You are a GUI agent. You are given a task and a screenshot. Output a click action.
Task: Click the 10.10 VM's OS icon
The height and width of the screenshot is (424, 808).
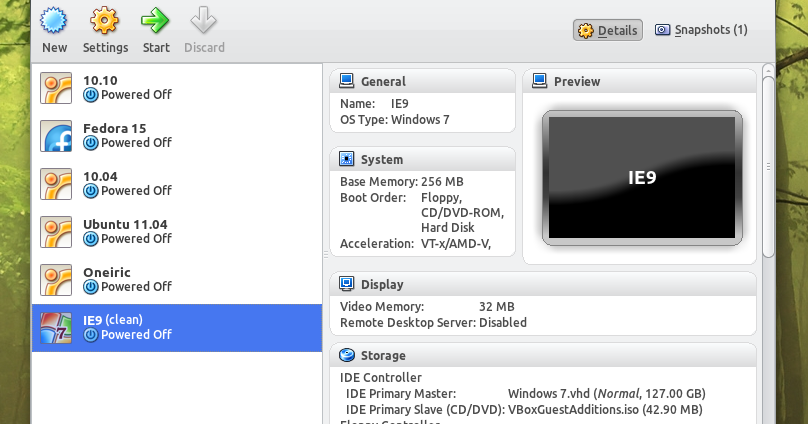(x=56, y=88)
